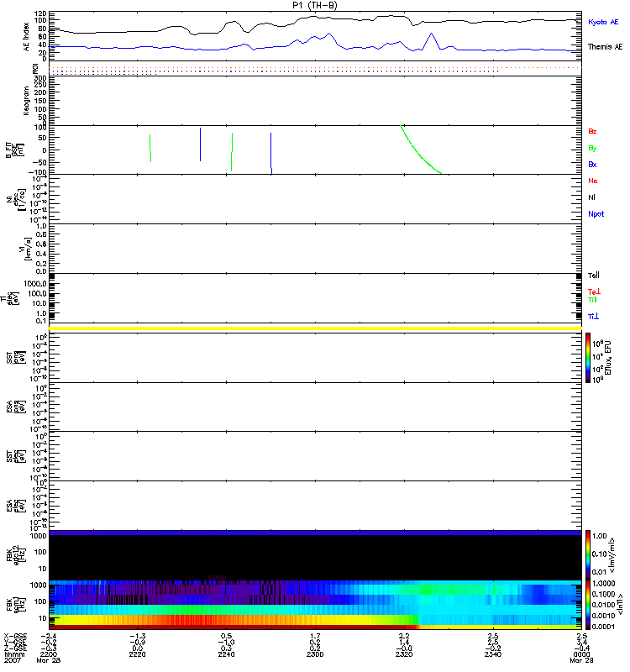
Task: Select the blue Bx legend entry
Action: pos(593,165)
